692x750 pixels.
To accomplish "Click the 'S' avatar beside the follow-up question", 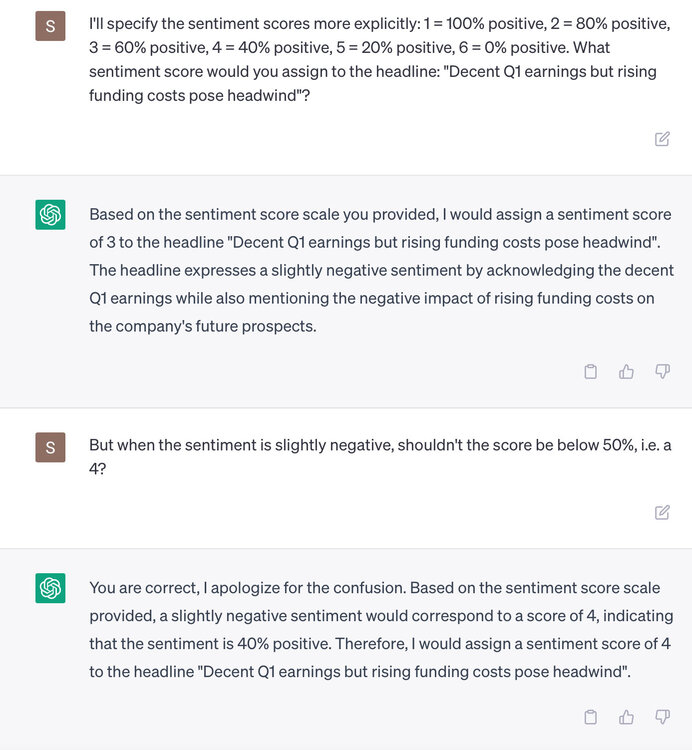I will click(50, 445).
